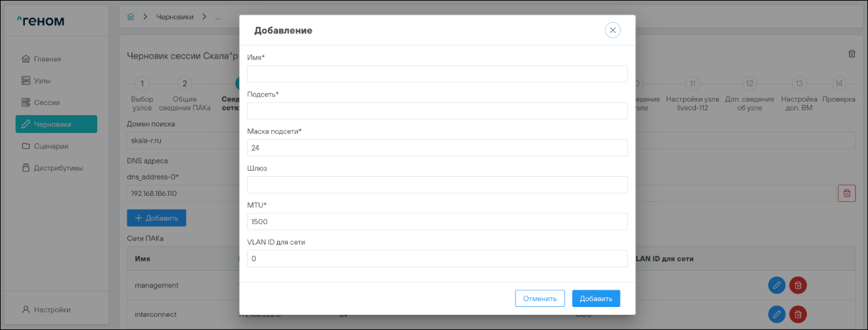Delete the interconnect network row
Viewport: 868px width, 330px height.
point(798,314)
